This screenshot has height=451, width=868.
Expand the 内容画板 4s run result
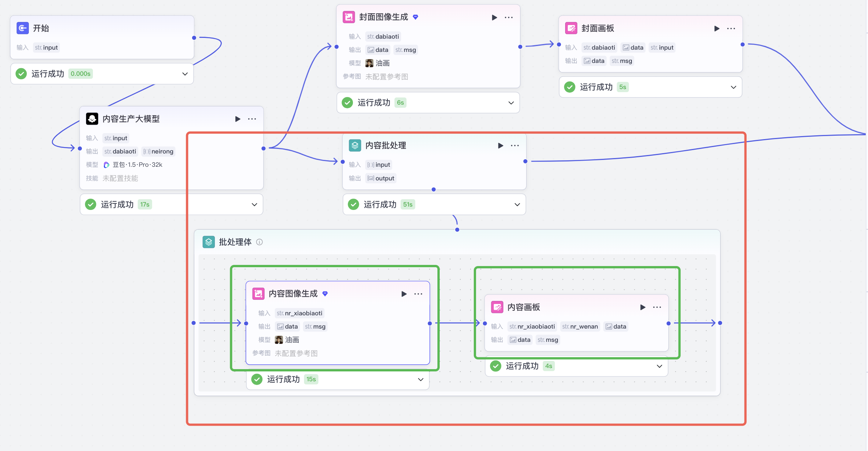[659, 366]
